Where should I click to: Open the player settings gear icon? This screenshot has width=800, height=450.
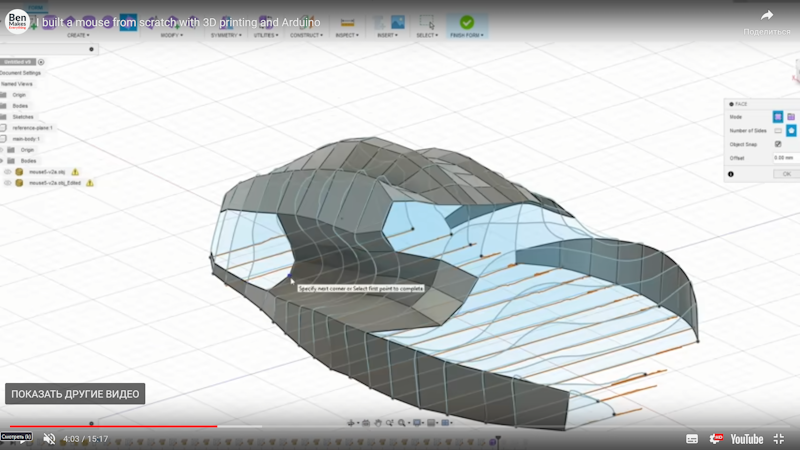716,438
